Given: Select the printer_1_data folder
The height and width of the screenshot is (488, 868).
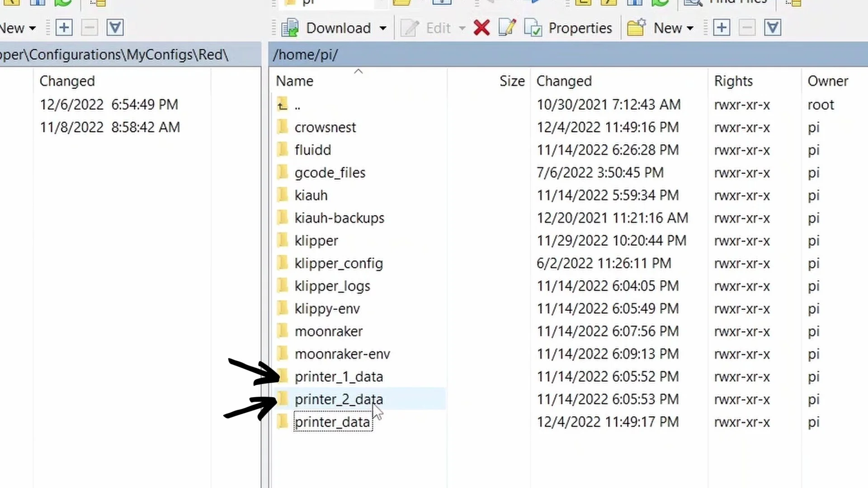Looking at the screenshot, I should tap(339, 376).
